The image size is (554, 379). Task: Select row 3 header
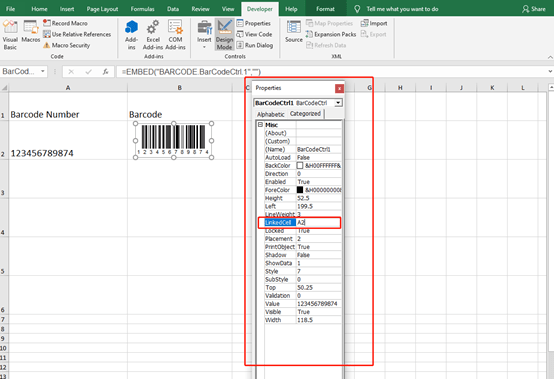click(x=4, y=179)
